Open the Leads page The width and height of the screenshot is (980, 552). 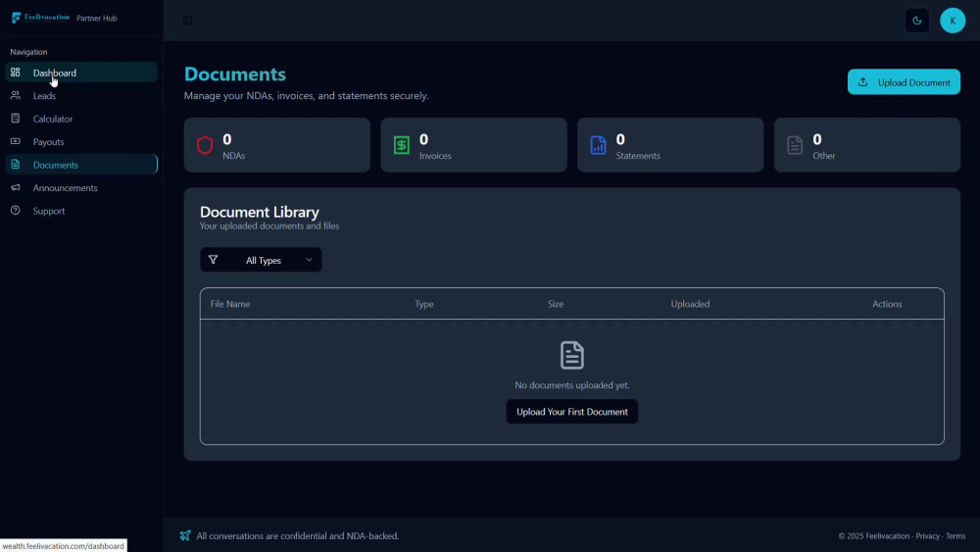[x=81, y=96]
